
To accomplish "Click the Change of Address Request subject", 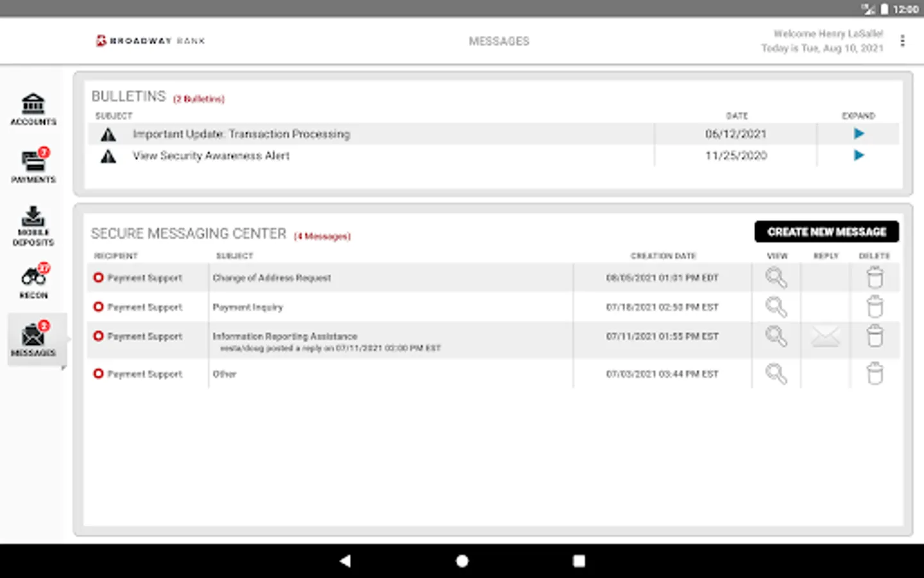I will tap(272, 277).
